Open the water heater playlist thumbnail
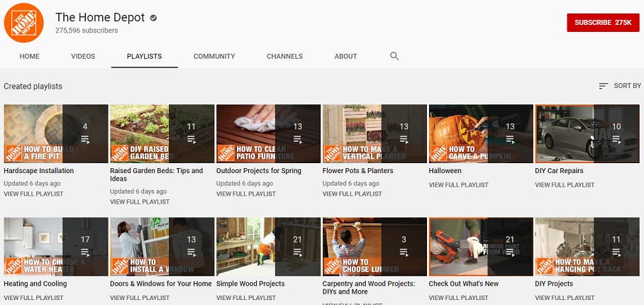Image resolution: width=644 pixels, height=305 pixels. [x=56, y=247]
